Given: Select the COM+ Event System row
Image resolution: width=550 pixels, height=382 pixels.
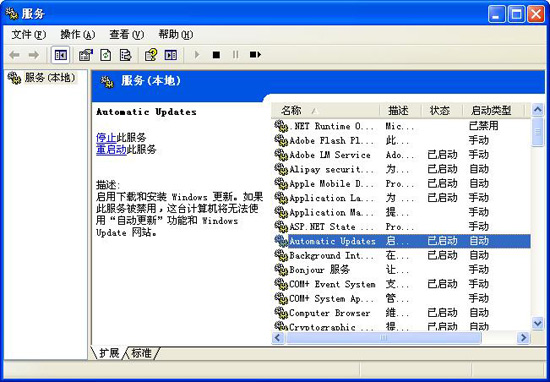Looking at the screenshot, I should pos(402,284).
